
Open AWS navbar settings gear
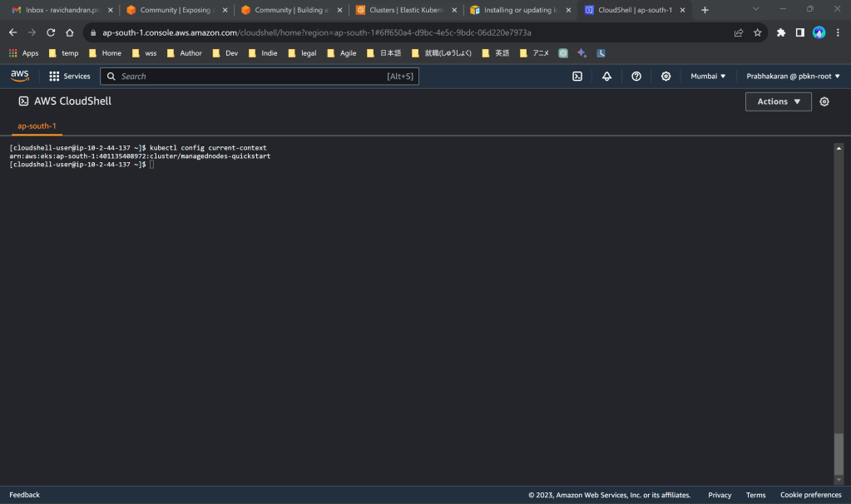pos(665,76)
